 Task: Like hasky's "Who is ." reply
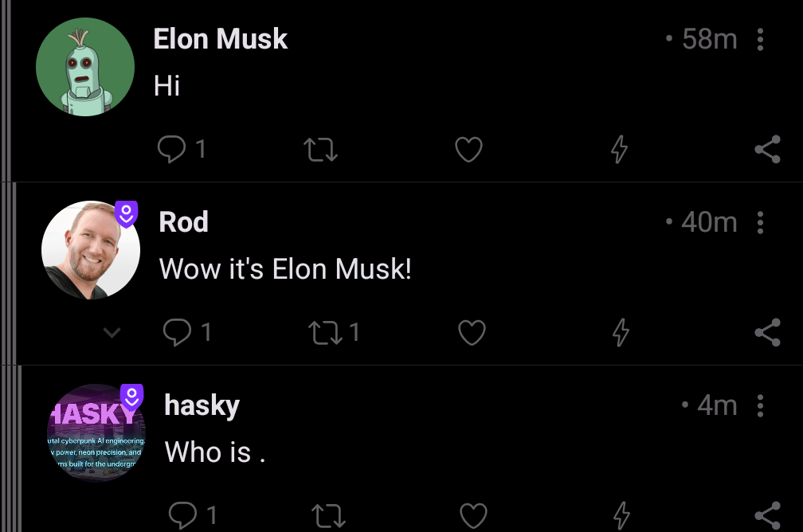[x=473, y=516]
